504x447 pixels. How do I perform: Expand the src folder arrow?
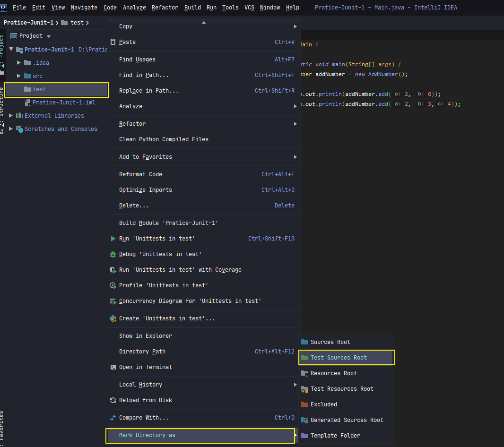[18, 76]
